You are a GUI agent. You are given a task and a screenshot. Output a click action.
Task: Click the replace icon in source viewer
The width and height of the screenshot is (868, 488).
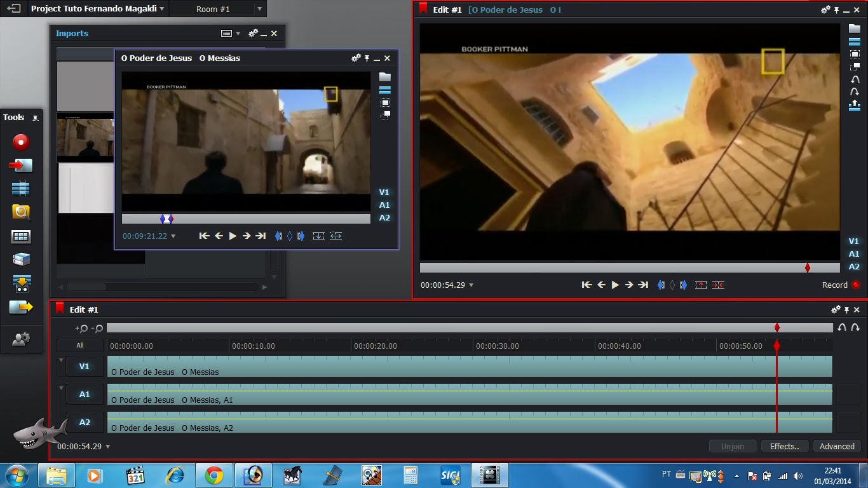pyautogui.click(x=336, y=236)
